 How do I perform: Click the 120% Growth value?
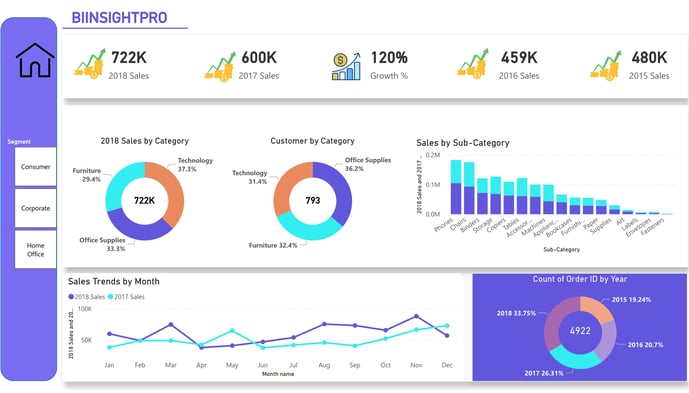tap(389, 57)
